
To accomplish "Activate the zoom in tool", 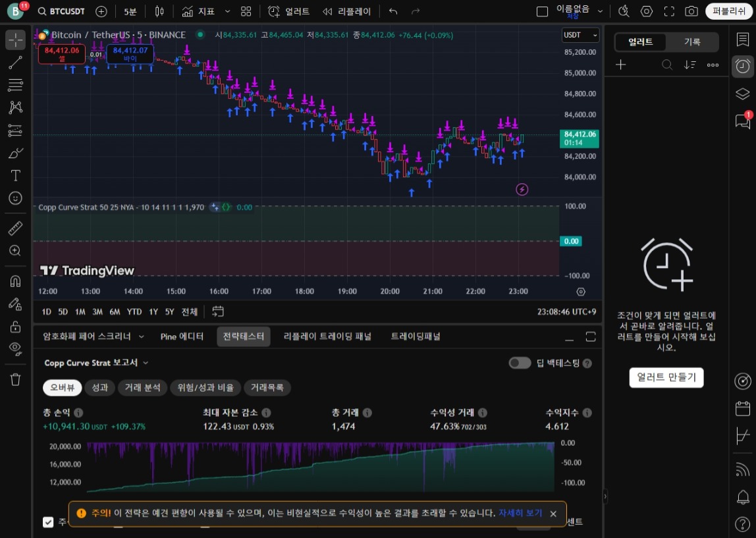I will pos(15,251).
